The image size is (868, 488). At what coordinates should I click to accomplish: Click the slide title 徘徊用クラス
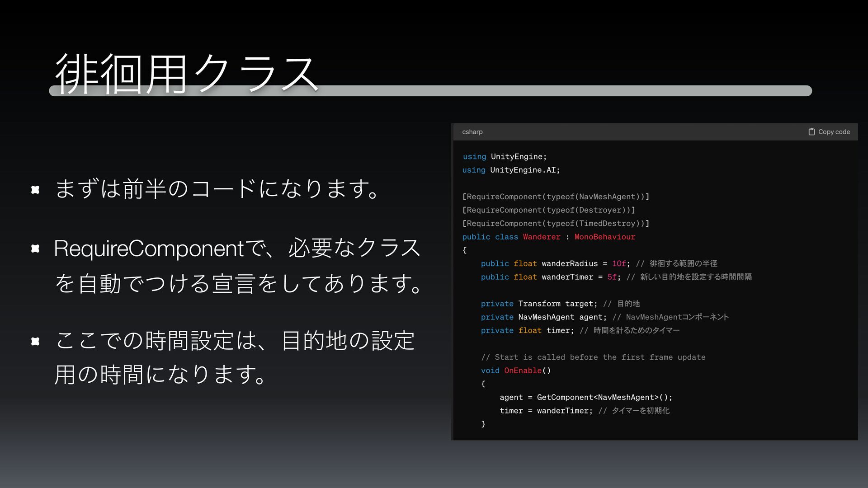[186, 72]
